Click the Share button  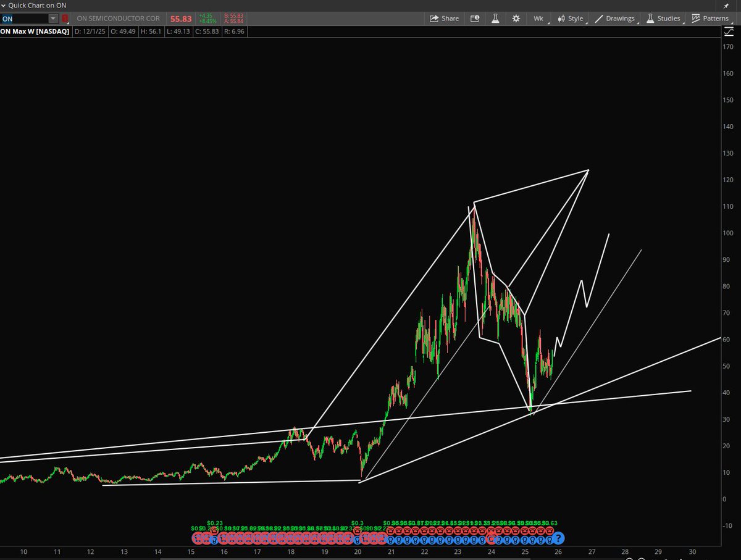444,19
